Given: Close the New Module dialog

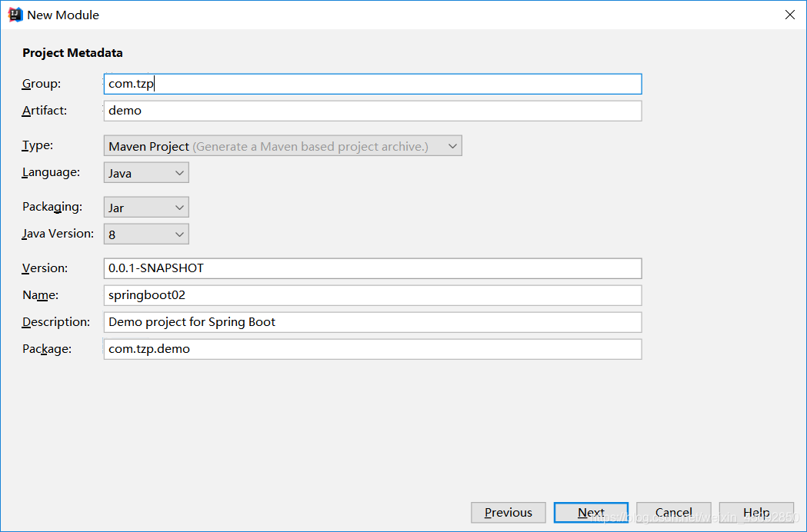Looking at the screenshot, I should click(x=789, y=15).
